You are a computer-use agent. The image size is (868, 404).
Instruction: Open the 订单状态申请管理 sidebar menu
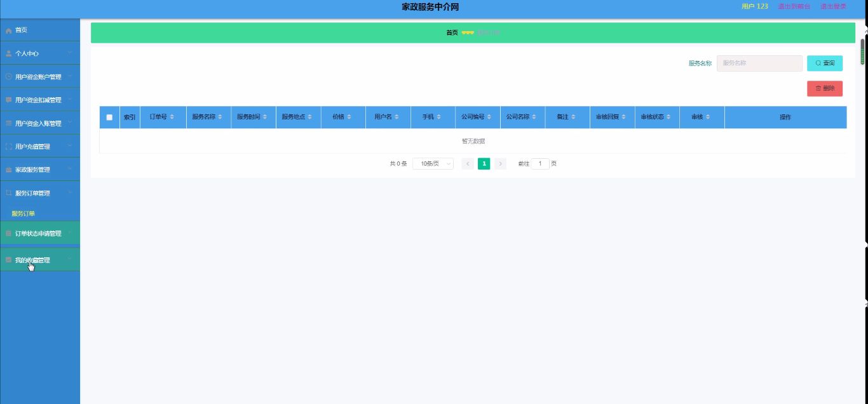coord(40,233)
